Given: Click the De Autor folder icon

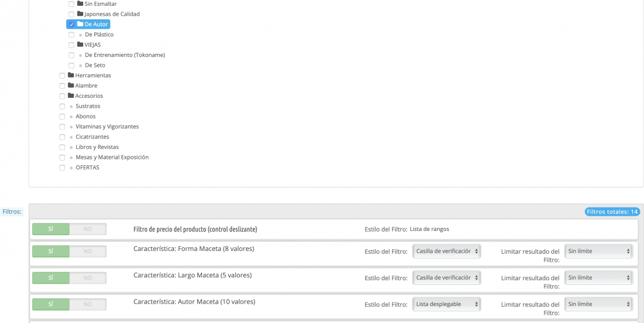Looking at the screenshot, I should click(x=80, y=24).
